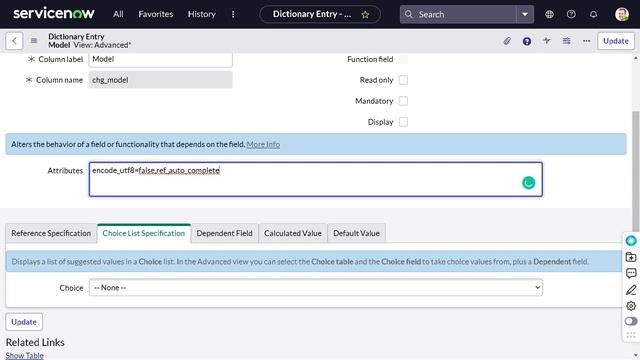Open the gear settings sidebar icon
Image resolution: width=640 pixels, height=360 pixels.
pyautogui.click(x=631, y=306)
